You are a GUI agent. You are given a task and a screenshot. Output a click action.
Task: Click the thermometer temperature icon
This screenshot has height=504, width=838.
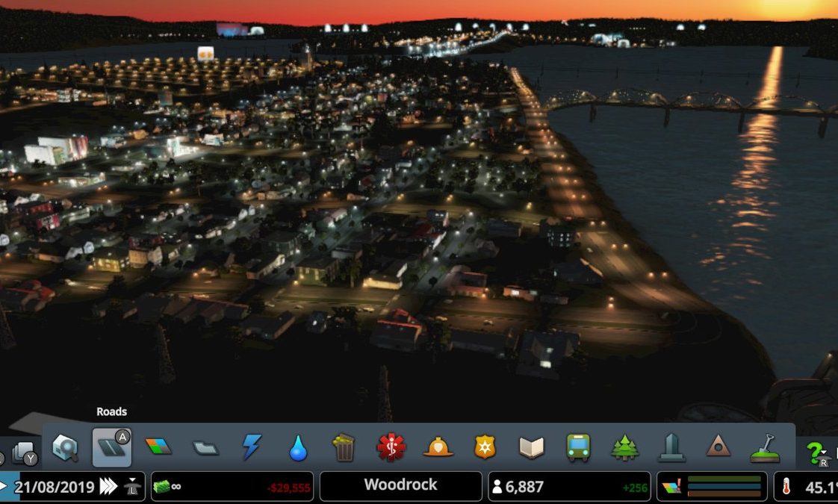[x=786, y=486]
